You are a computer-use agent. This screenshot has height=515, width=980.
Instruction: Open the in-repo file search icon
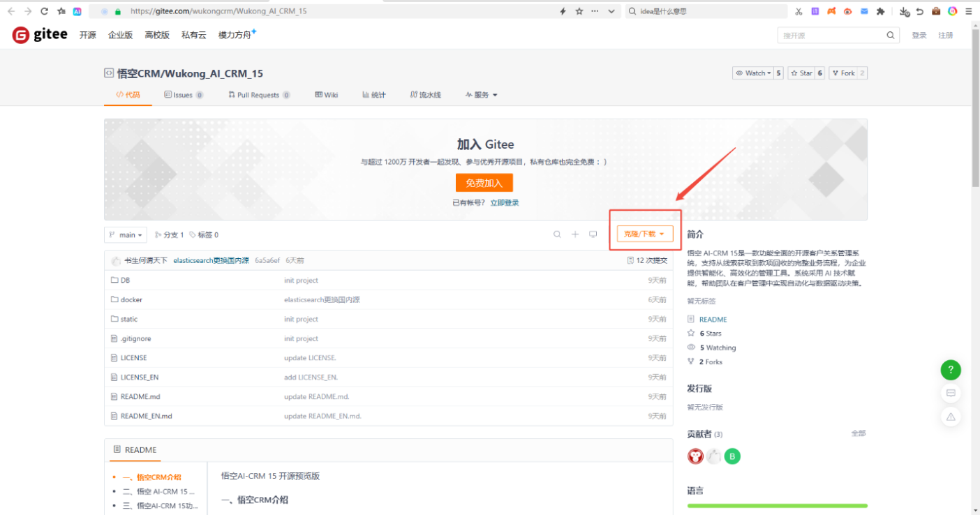[556, 234]
